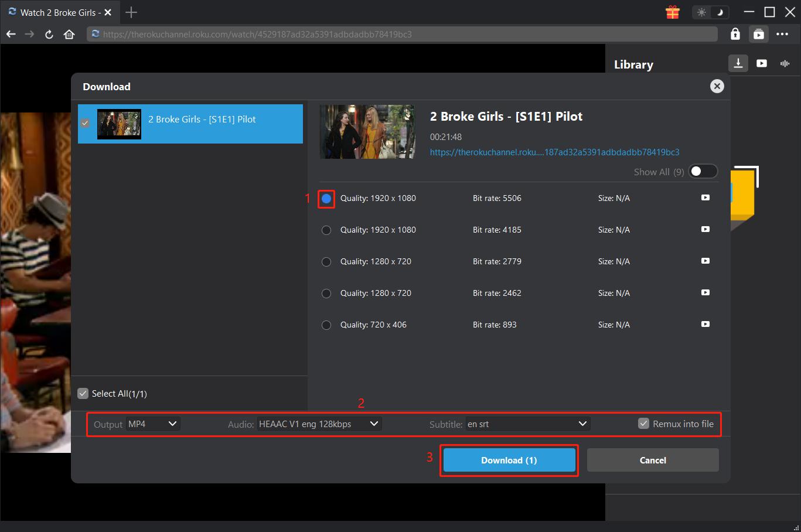This screenshot has width=801, height=532.
Task: Open the browser menu ellipsis icon
Action: point(782,33)
